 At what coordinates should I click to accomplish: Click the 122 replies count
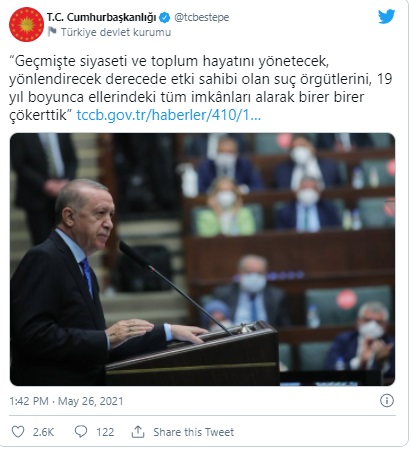point(105,432)
